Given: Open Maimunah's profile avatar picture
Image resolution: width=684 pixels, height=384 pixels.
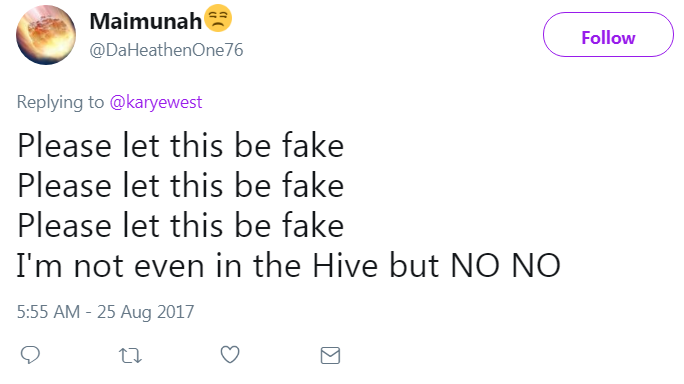Looking at the screenshot, I should (x=46, y=35).
